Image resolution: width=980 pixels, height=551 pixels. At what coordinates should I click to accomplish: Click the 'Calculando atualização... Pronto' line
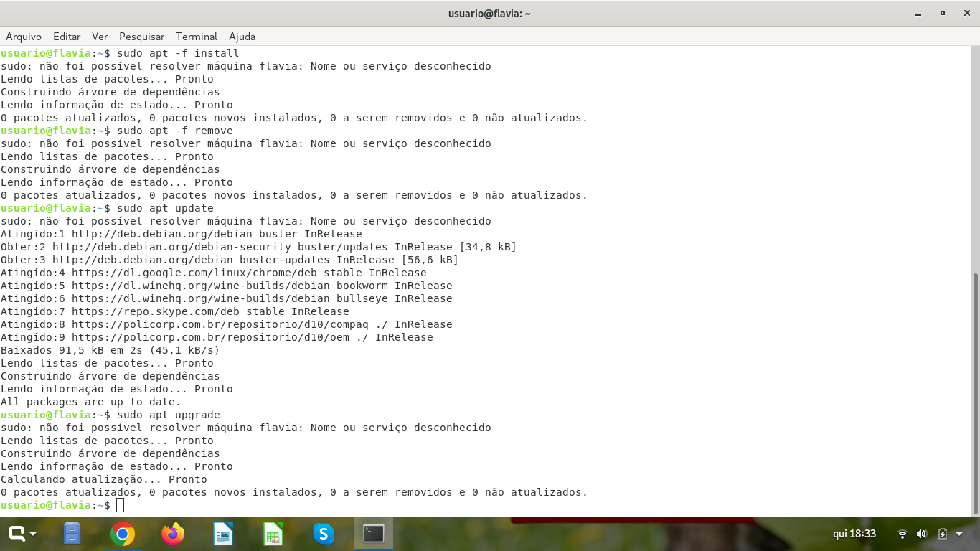pyautogui.click(x=104, y=479)
